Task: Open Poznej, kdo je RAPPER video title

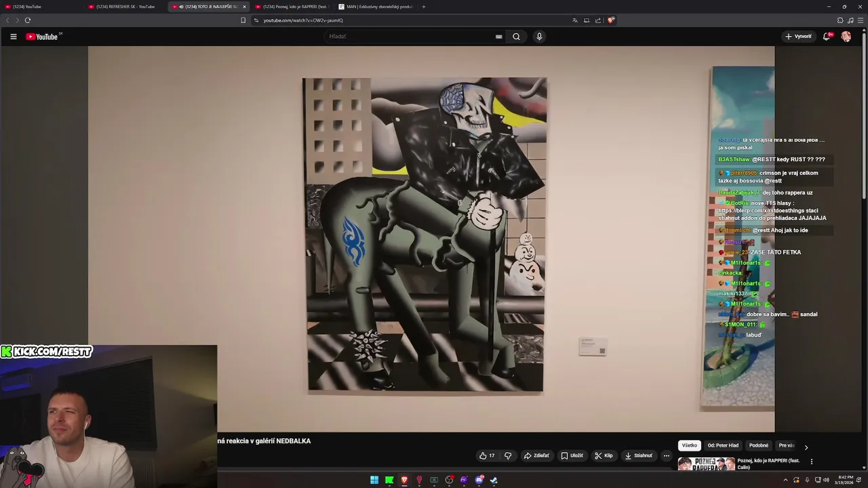Action: point(768,464)
